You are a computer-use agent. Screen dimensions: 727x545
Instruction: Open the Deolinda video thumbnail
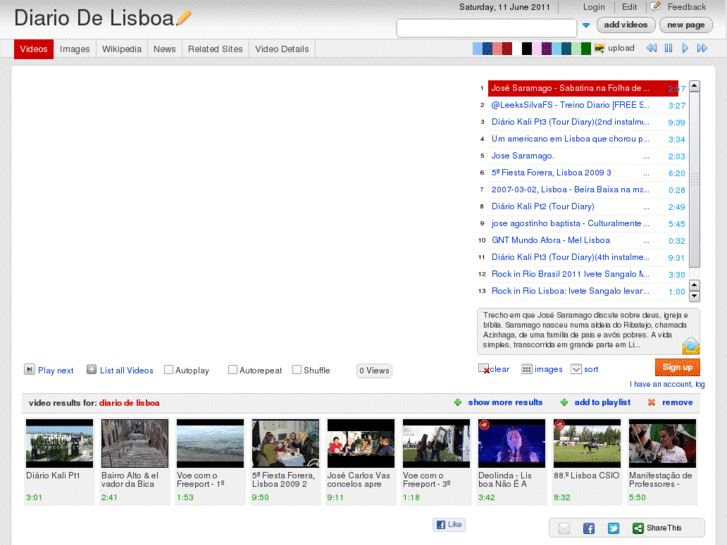pos(511,443)
